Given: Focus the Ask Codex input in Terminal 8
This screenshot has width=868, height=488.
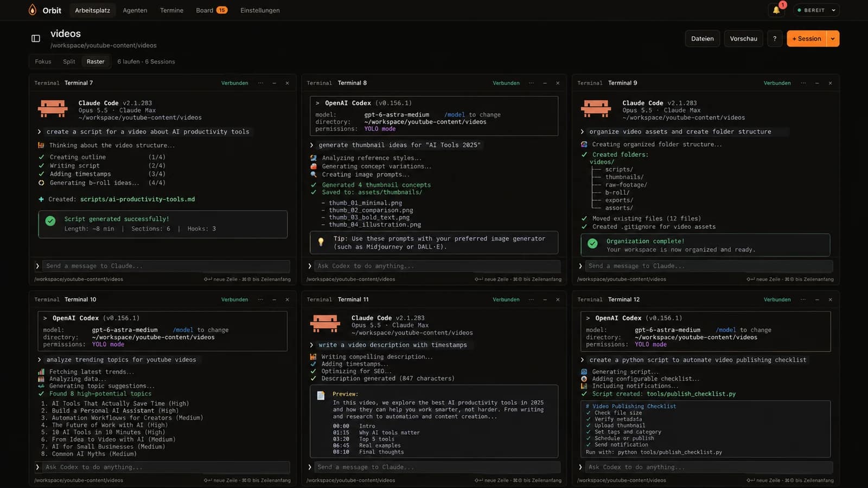Looking at the screenshot, I should click(x=437, y=266).
